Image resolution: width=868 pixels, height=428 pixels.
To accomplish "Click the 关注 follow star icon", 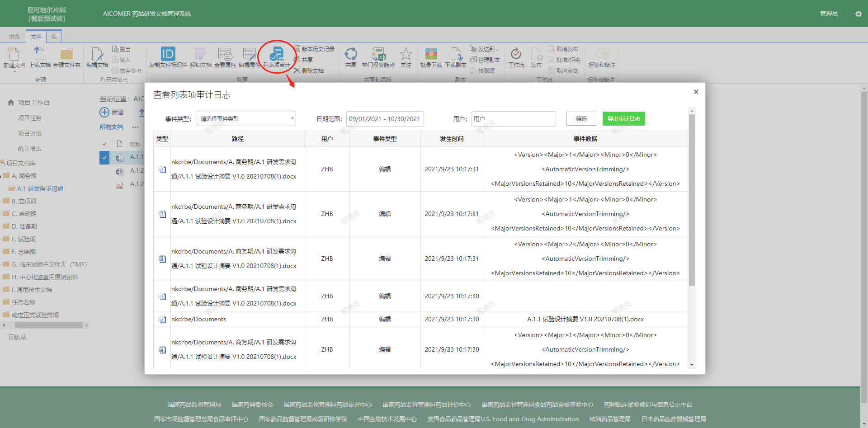I will click(406, 54).
